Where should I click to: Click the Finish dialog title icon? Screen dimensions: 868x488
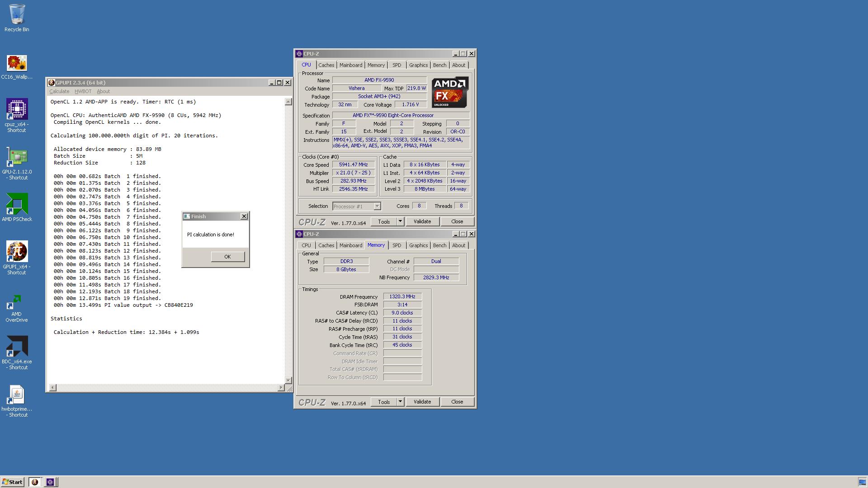[x=186, y=216]
